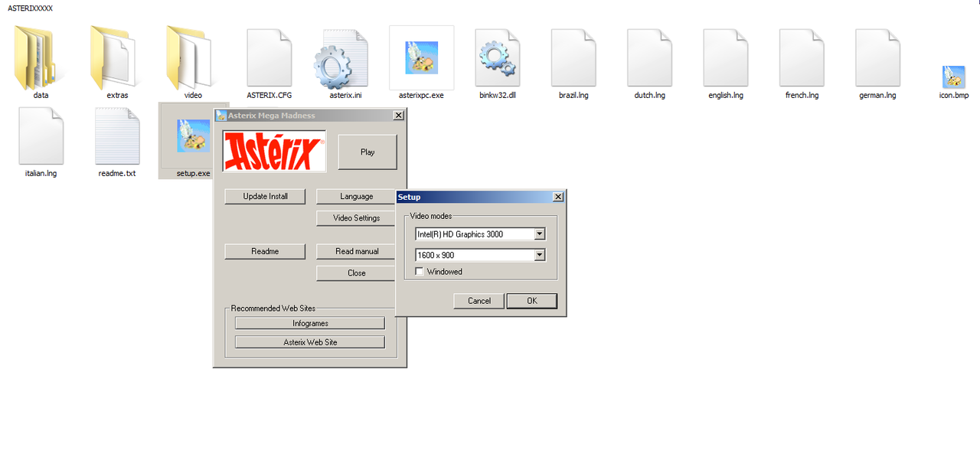Click the Play button
The height and width of the screenshot is (464, 980).
coord(367,152)
